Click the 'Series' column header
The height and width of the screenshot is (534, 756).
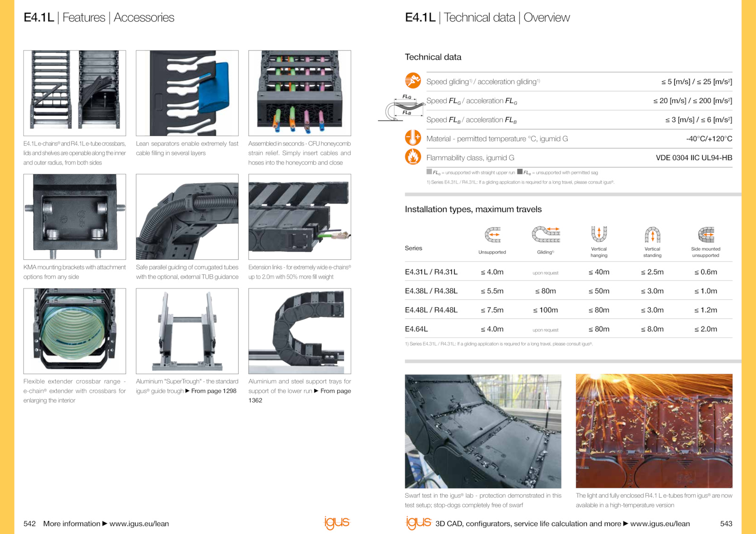pyautogui.click(x=413, y=248)
